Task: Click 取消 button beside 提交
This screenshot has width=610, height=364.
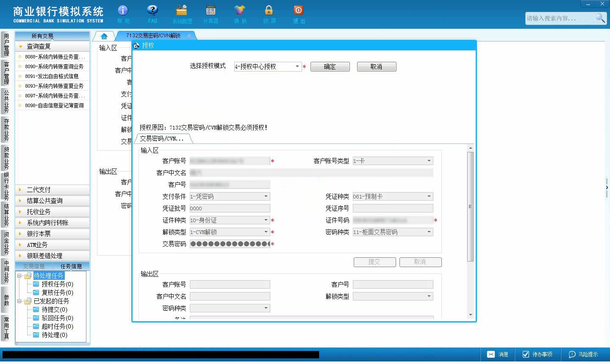Action: point(420,262)
